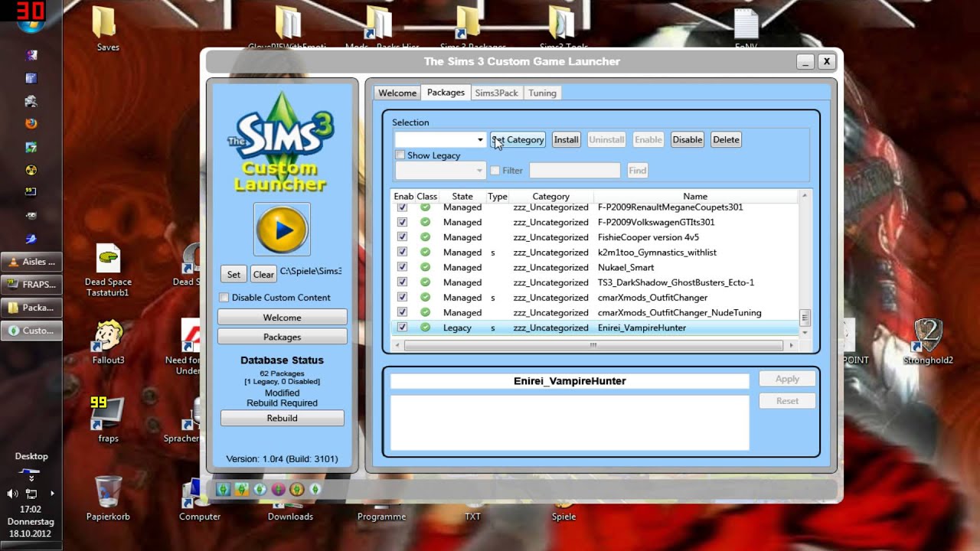The width and height of the screenshot is (980, 551).
Task: Switch to the Tuning tab
Action: click(x=542, y=93)
